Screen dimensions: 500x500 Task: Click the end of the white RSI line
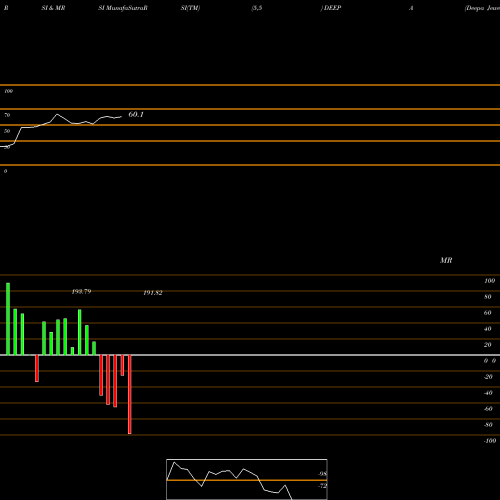pyautogui.click(x=121, y=117)
